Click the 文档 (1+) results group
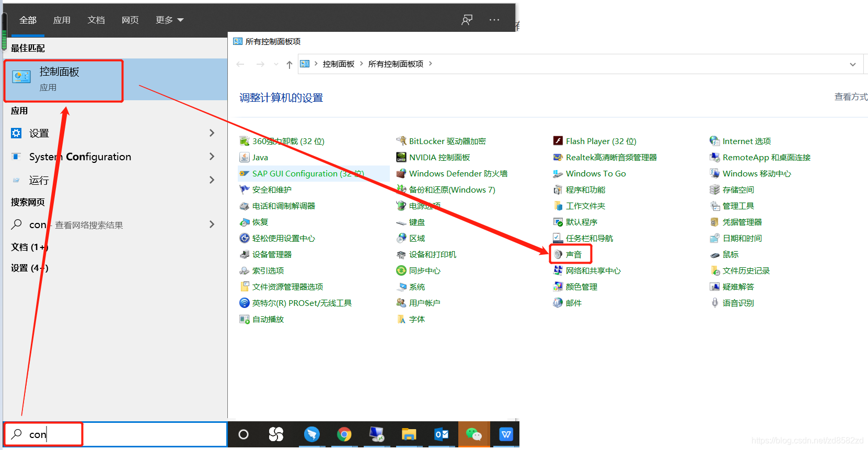The width and height of the screenshot is (868, 450). click(x=30, y=247)
